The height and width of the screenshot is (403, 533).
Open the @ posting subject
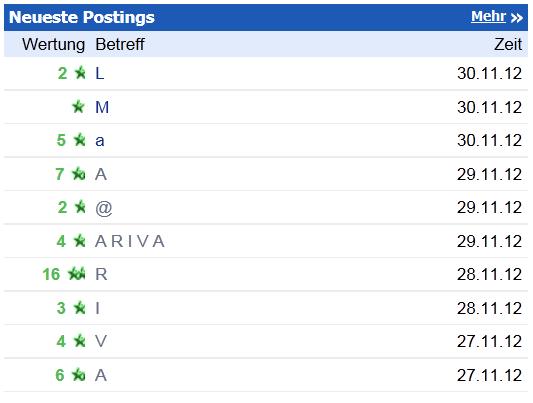pyautogui.click(x=104, y=208)
